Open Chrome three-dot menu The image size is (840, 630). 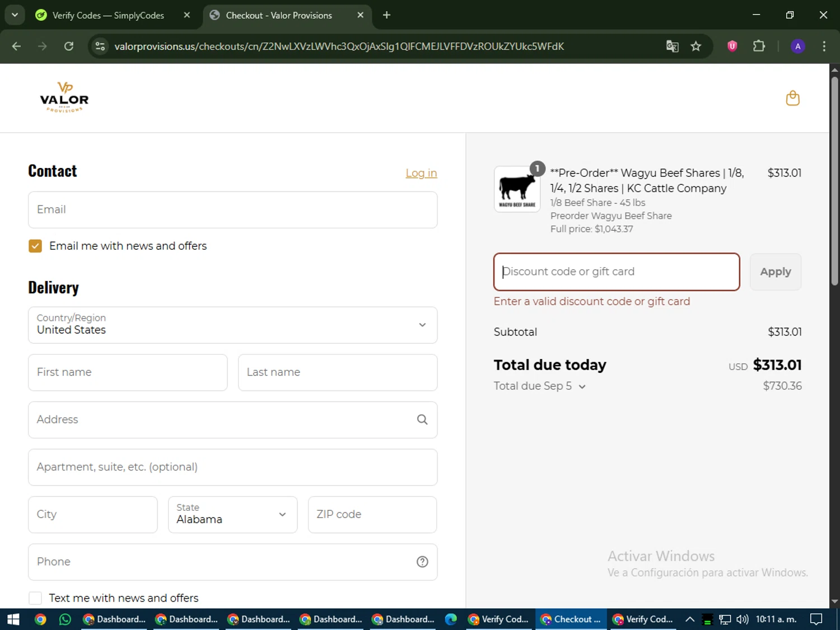point(824,46)
